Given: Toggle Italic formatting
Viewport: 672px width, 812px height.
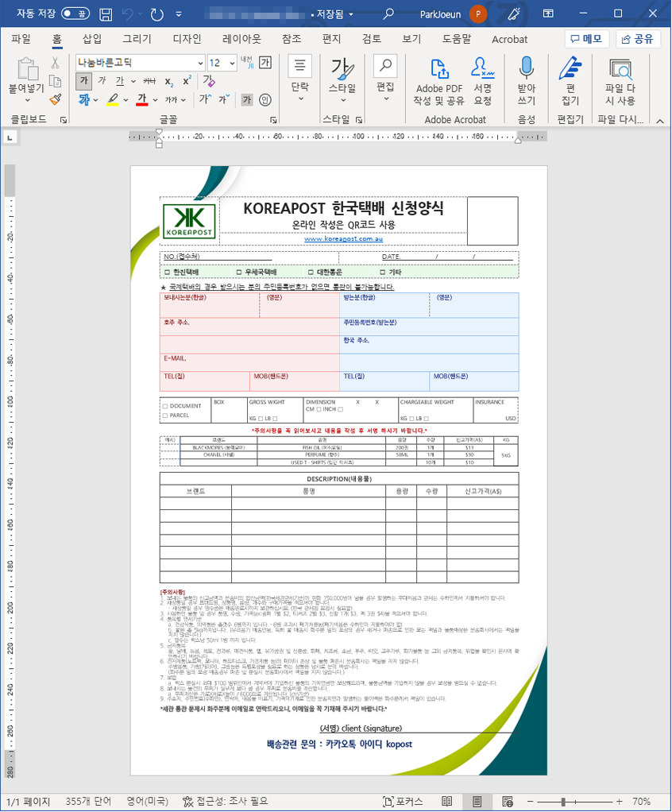Looking at the screenshot, I should pyautogui.click(x=102, y=81).
